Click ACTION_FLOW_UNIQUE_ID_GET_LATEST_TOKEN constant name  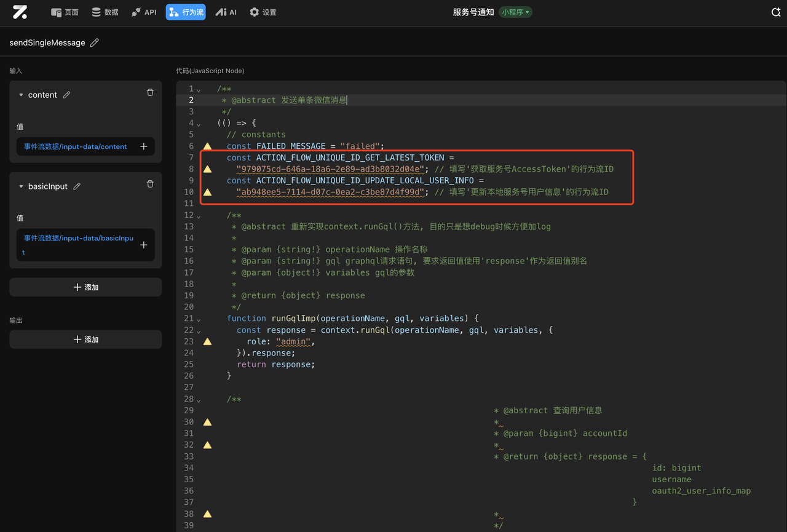(350, 157)
